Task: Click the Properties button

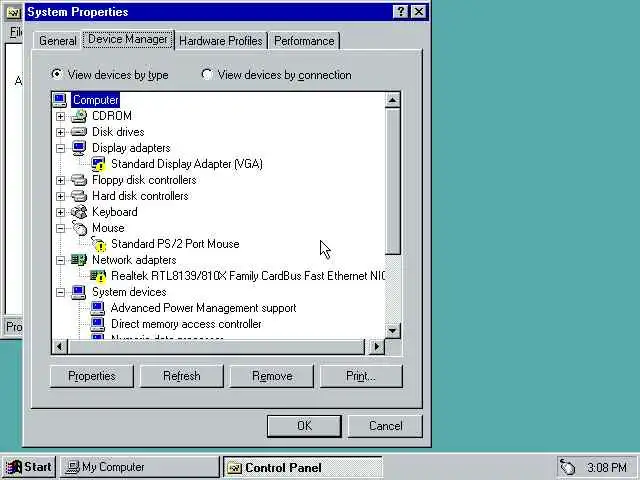Action: tap(92, 376)
